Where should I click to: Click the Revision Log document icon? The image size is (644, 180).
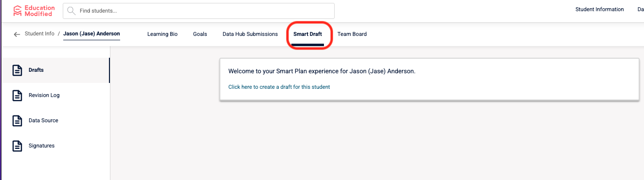coord(18,96)
